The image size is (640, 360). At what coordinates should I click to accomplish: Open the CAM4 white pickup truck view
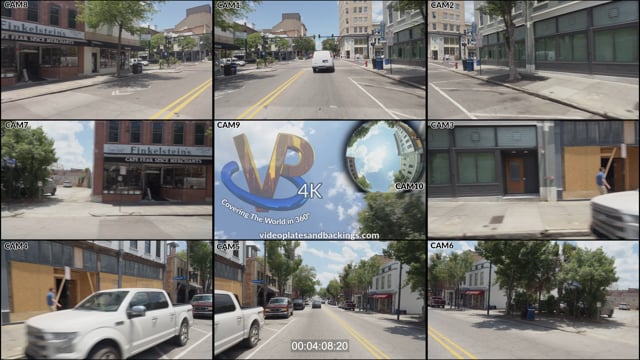click(106, 300)
